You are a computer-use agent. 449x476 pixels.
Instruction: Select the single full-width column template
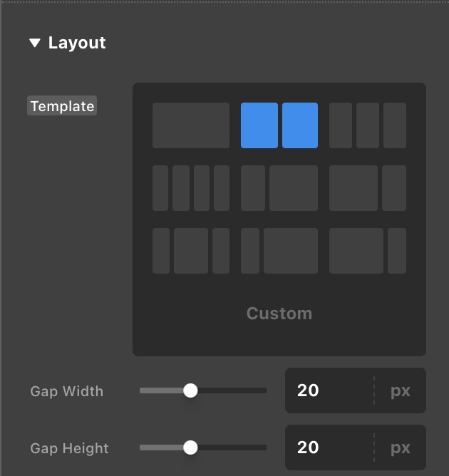pos(191,125)
